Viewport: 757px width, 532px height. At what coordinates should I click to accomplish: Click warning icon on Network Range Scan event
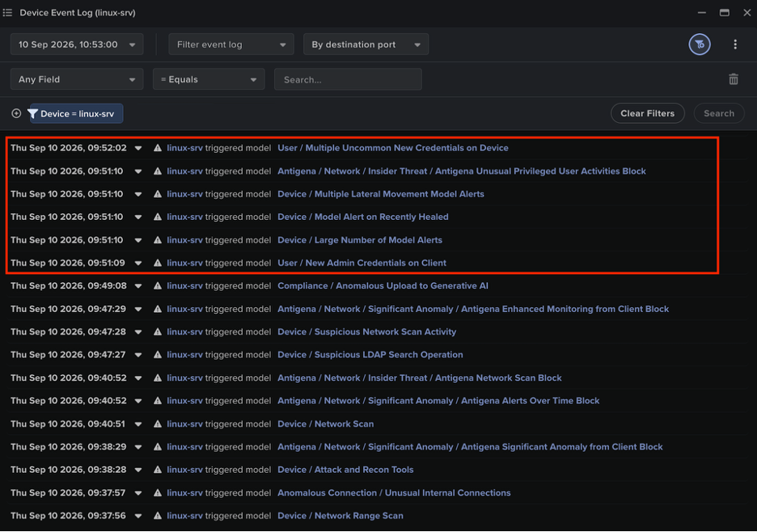coord(158,516)
